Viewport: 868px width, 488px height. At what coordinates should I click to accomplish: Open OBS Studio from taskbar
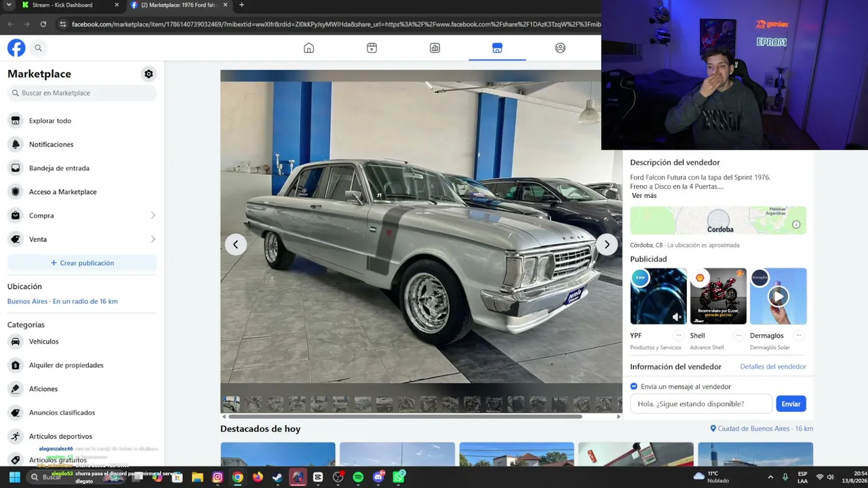[338, 477]
